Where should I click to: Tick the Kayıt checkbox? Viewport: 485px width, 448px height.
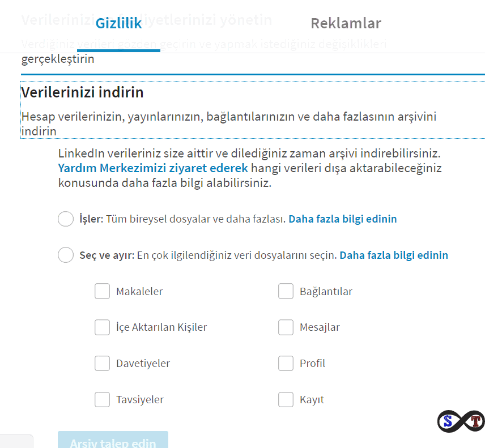pyautogui.click(x=286, y=399)
